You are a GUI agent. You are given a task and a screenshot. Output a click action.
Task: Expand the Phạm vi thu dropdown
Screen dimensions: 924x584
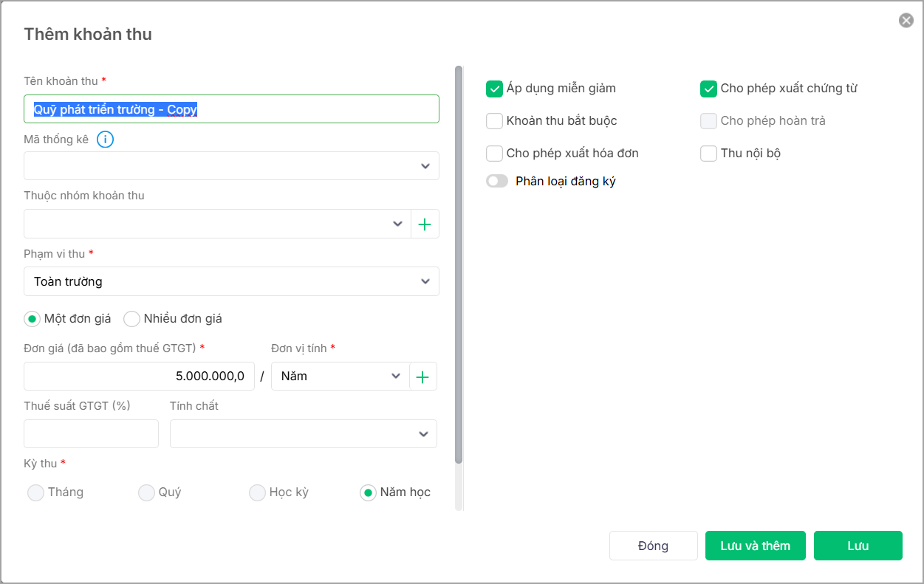tap(231, 281)
